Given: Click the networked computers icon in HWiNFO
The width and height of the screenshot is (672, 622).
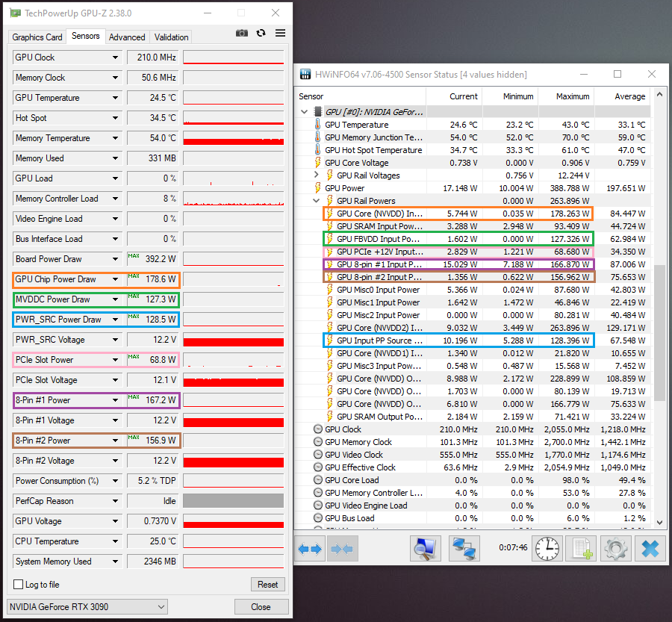Looking at the screenshot, I should pyautogui.click(x=464, y=549).
